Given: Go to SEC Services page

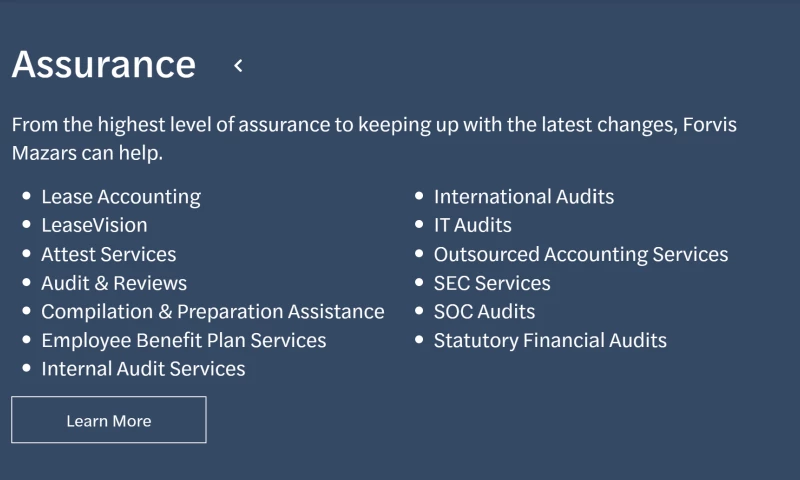Looking at the screenshot, I should [x=491, y=283].
